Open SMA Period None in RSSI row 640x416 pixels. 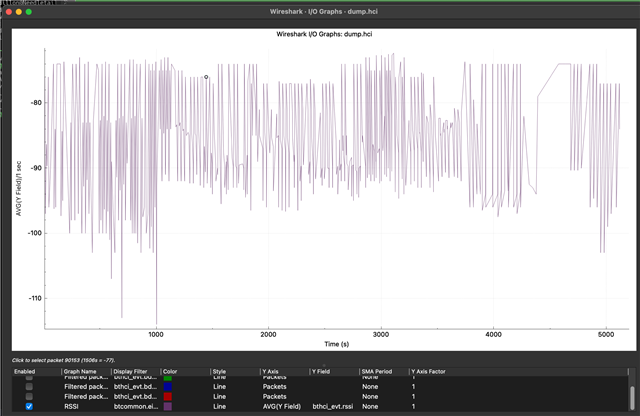(x=370, y=406)
